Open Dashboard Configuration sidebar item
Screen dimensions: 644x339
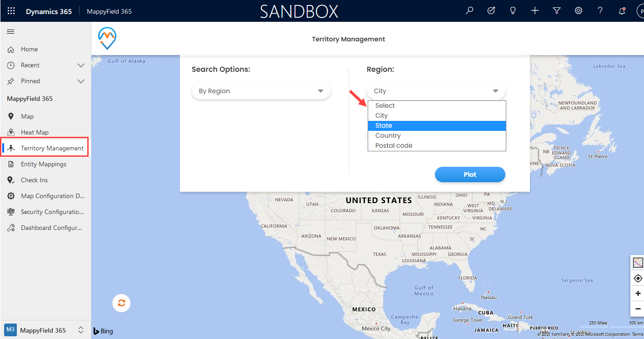(45, 228)
